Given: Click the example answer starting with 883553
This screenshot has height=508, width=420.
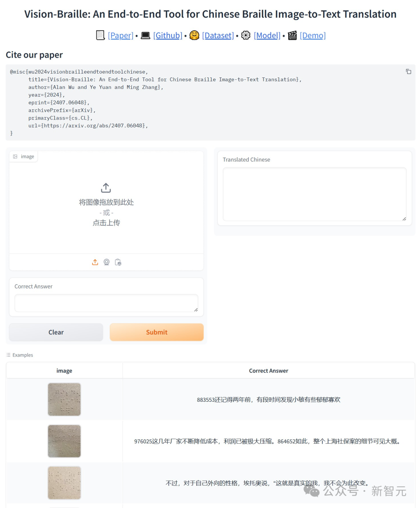Looking at the screenshot, I should click(x=268, y=400).
